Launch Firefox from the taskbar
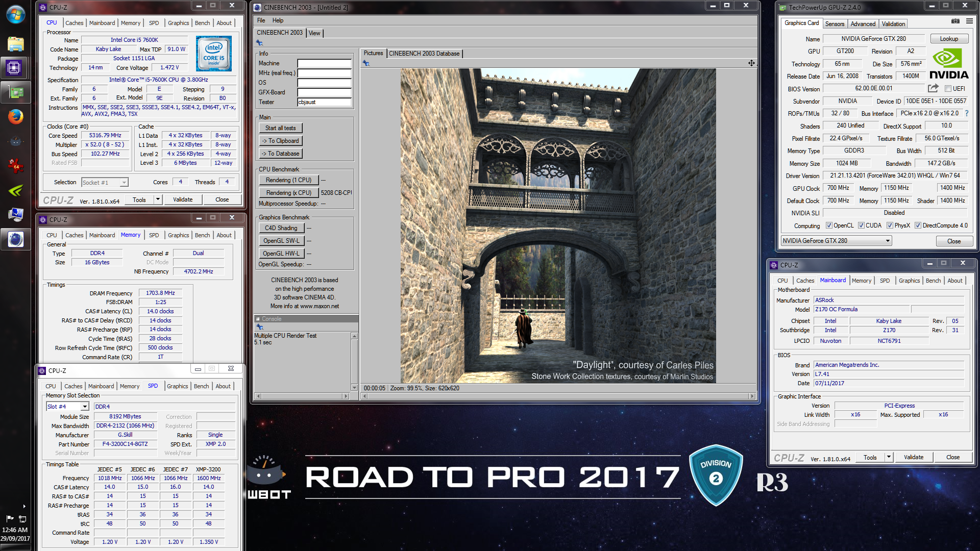Image resolution: width=980 pixels, height=551 pixels. click(x=16, y=117)
